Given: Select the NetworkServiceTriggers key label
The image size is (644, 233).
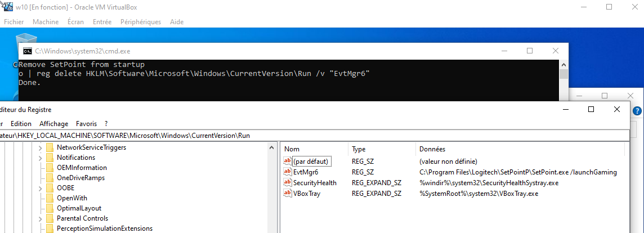Looking at the screenshot, I should (x=92, y=147).
